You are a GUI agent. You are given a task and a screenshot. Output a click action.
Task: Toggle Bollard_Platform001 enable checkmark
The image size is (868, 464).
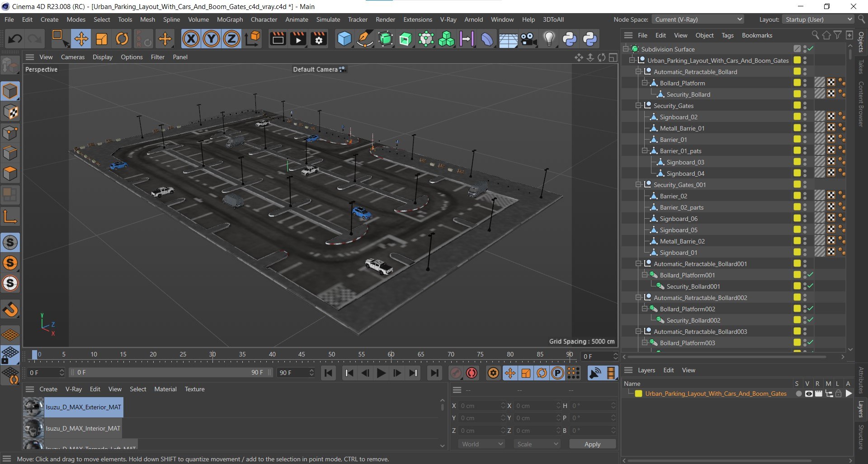coord(811,275)
